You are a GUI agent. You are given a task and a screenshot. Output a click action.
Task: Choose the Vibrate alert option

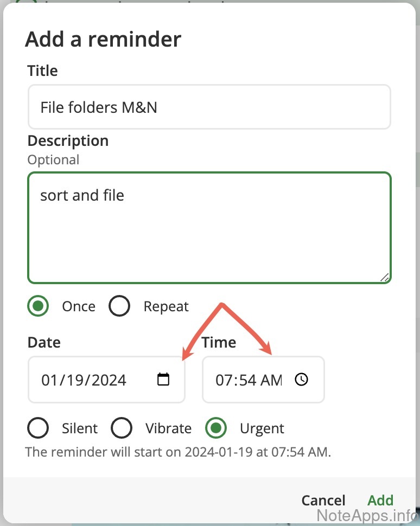tap(122, 428)
